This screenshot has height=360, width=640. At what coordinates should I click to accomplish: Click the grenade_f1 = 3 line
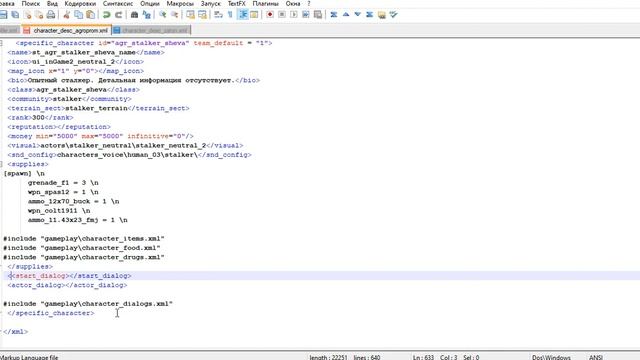[x=63, y=183]
